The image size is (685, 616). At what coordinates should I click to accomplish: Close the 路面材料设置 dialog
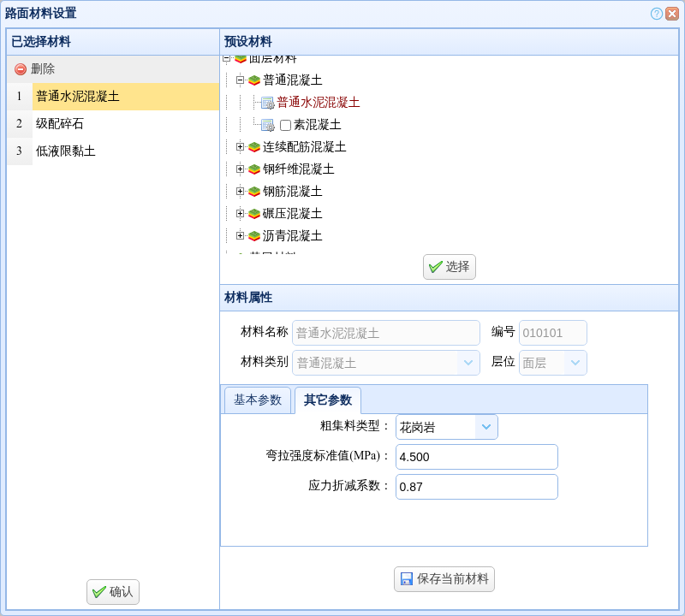[672, 14]
